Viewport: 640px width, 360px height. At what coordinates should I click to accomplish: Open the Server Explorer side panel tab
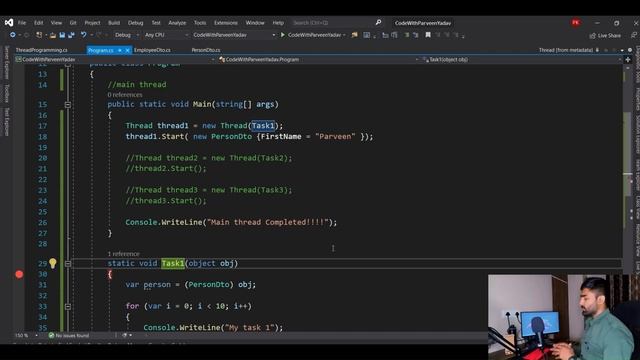point(7,63)
